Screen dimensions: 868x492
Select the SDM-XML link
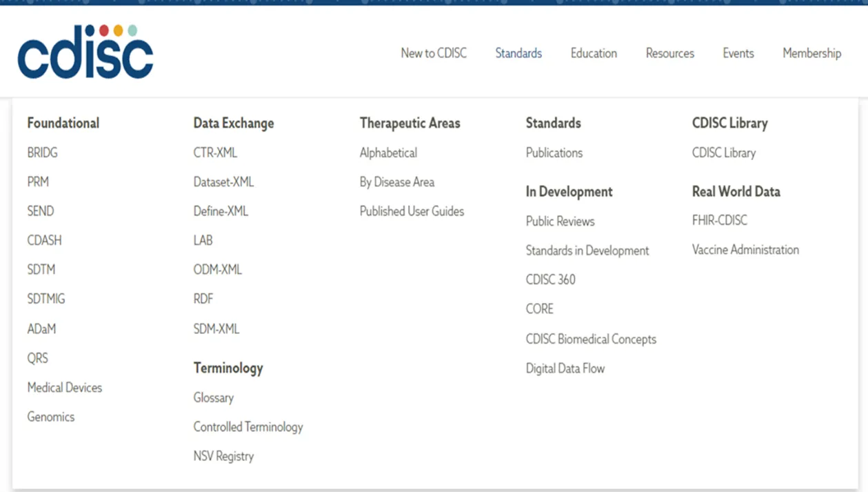click(216, 329)
